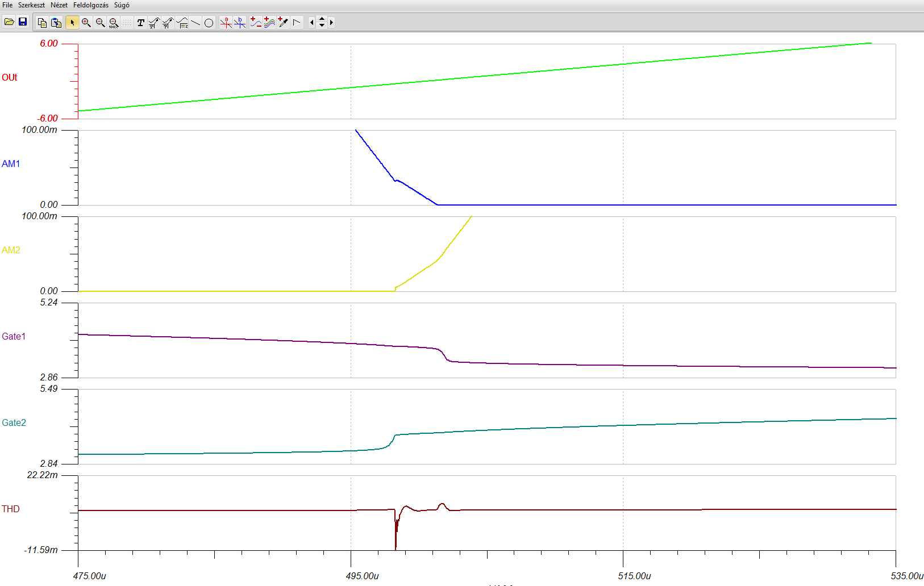Activate the zoom in magnifier

[86, 22]
